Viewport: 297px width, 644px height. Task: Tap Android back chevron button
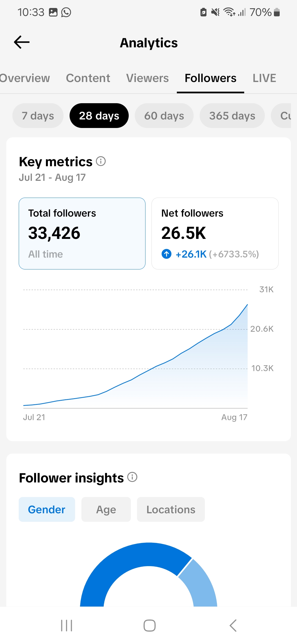[233, 626]
